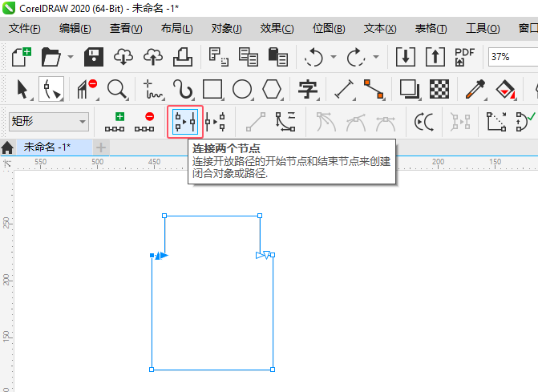
Task: Select the Rectangle tool
Action: tap(212, 89)
